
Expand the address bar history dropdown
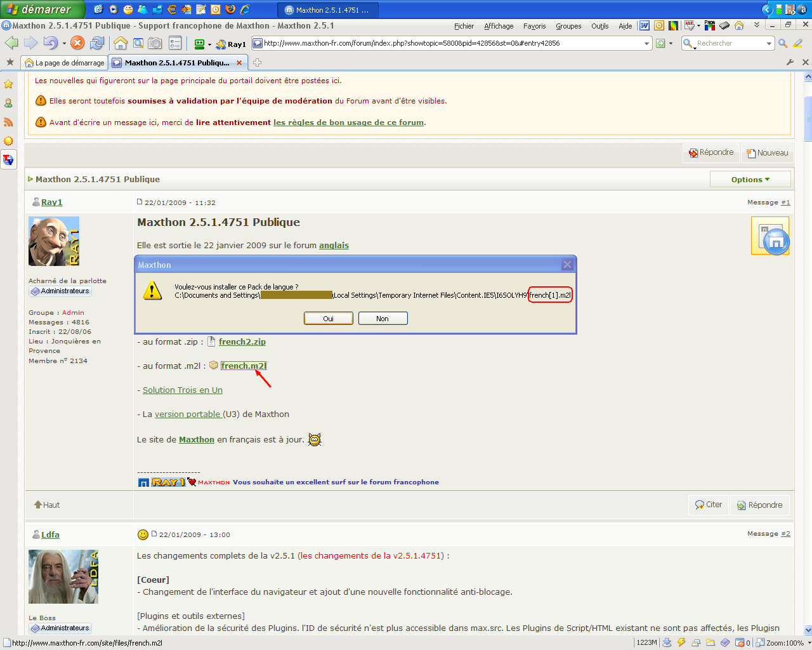point(646,44)
